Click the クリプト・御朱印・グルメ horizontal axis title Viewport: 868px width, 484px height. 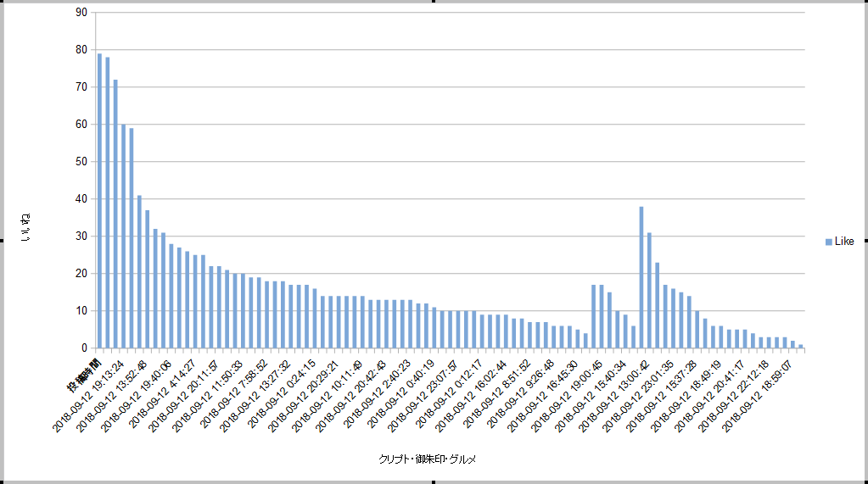tap(428, 459)
